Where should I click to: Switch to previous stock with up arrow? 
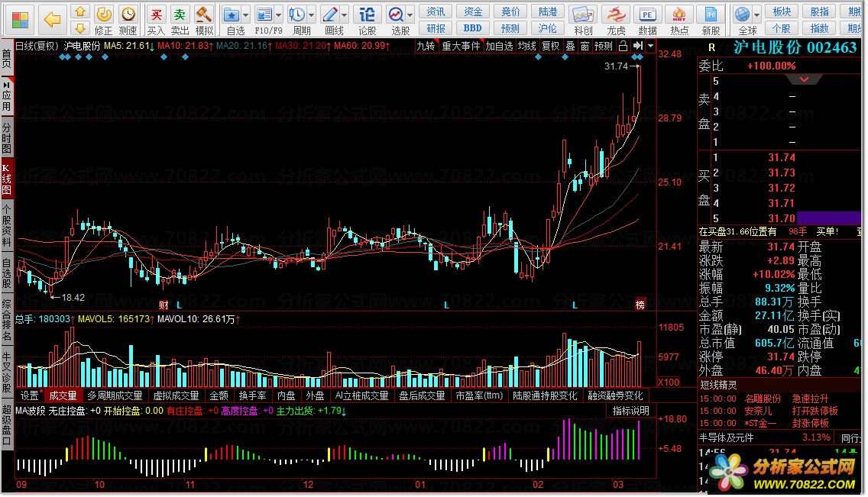coord(80,11)
